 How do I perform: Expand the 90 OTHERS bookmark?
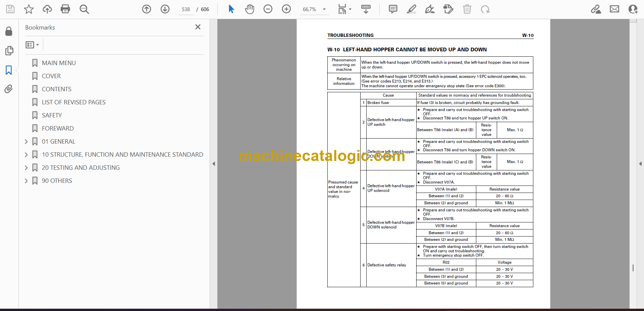(26, 181)
